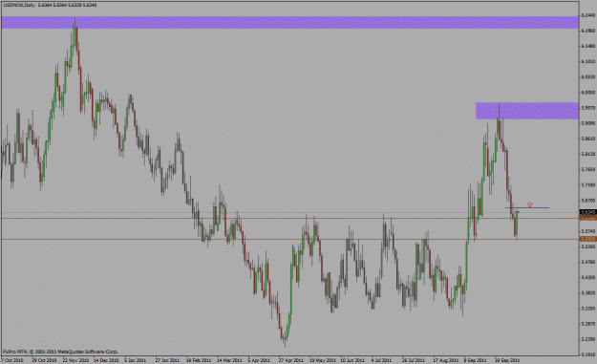Click the USDNOK,Daily chart title text
Screen dimensions: 597x364
pos(19,5)
